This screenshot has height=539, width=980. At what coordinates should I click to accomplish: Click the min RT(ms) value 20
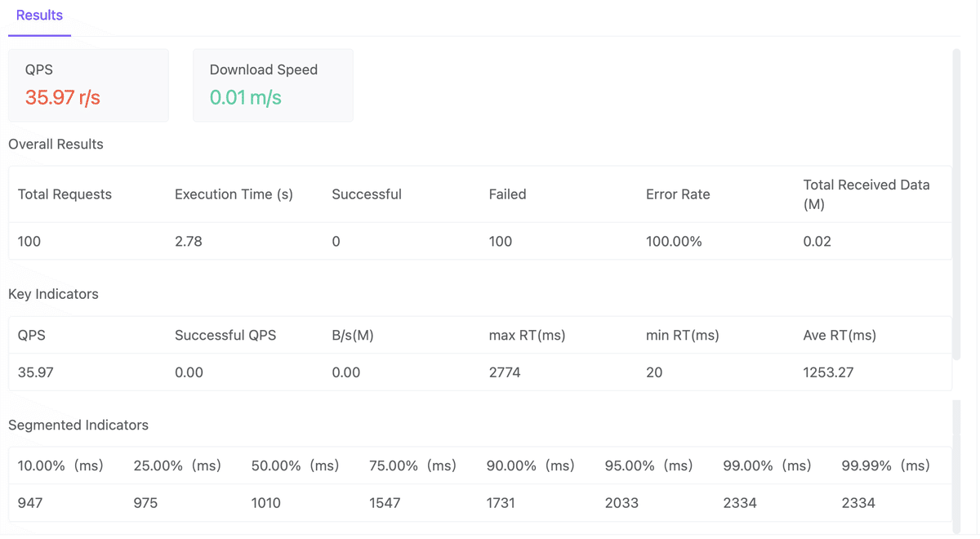pos(654,372)
